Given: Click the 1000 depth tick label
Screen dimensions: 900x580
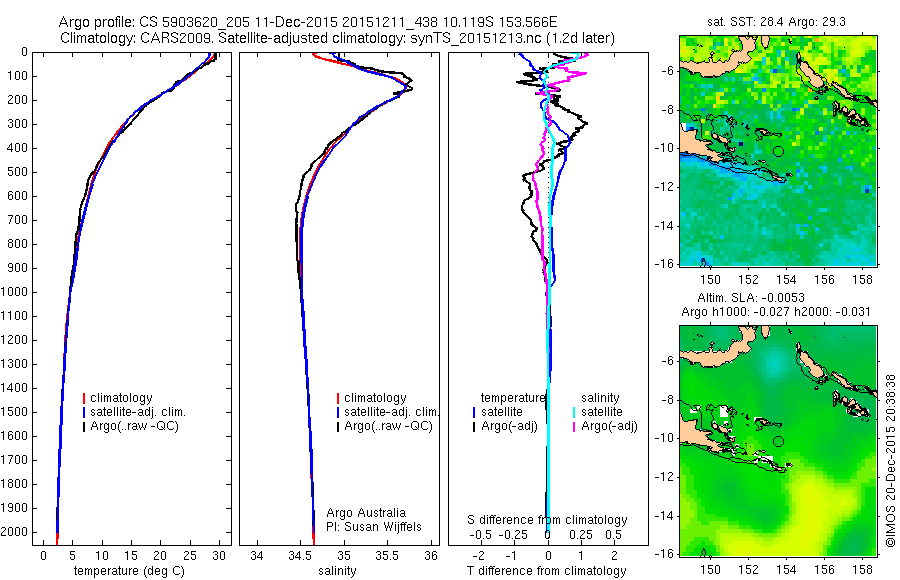Looking at the screenshot, I should 14,292.
